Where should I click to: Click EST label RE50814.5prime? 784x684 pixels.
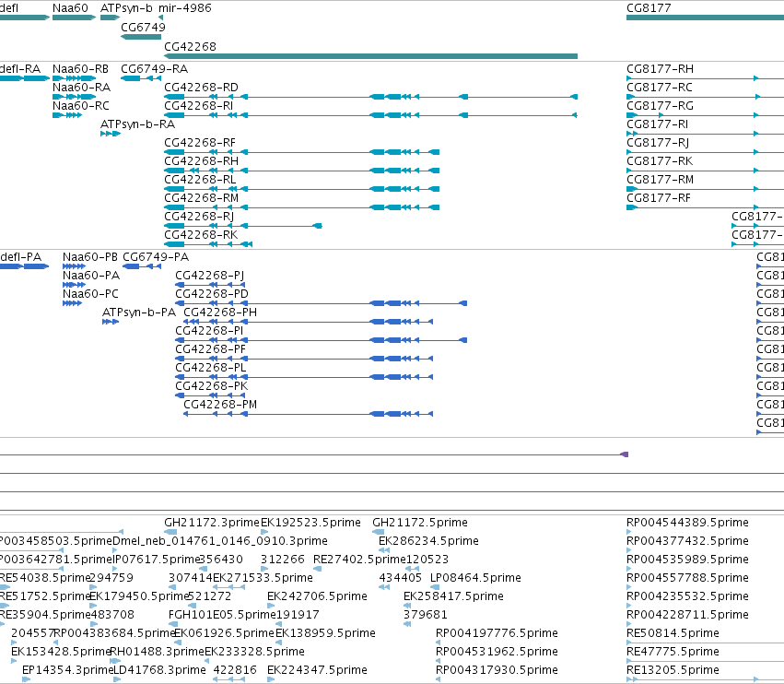(x=673, y=633)
